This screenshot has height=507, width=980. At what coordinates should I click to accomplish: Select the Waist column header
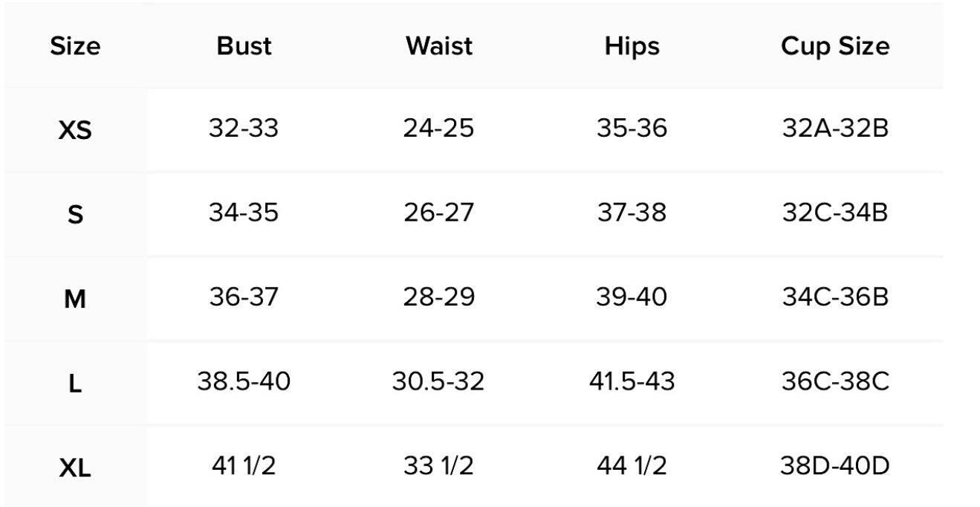[x=439, y=46]
